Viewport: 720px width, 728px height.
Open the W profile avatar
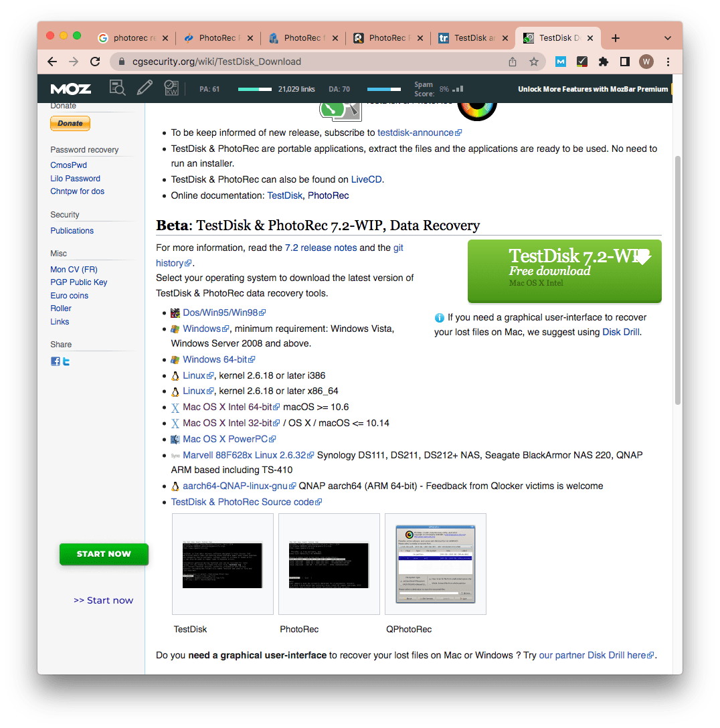point(646,62)
